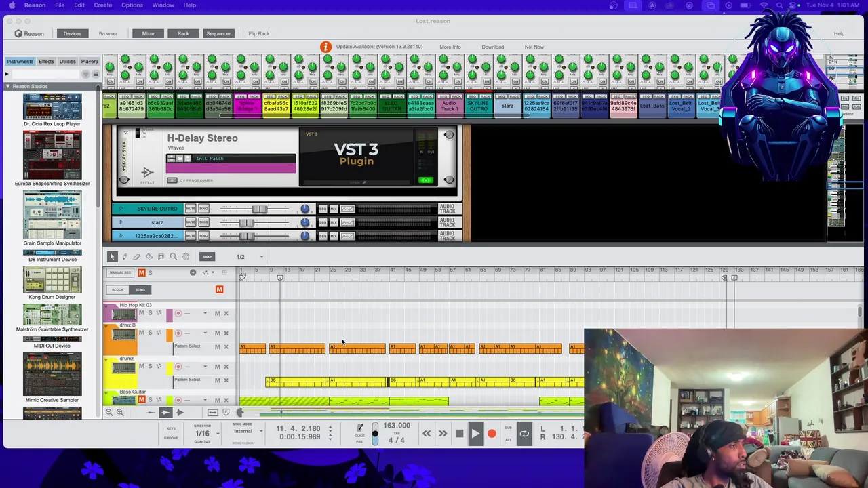Collapse the Hip Hop Kit 03 track
The width and height of the screenshot is (868, 488).
click(x=106, y=305)
